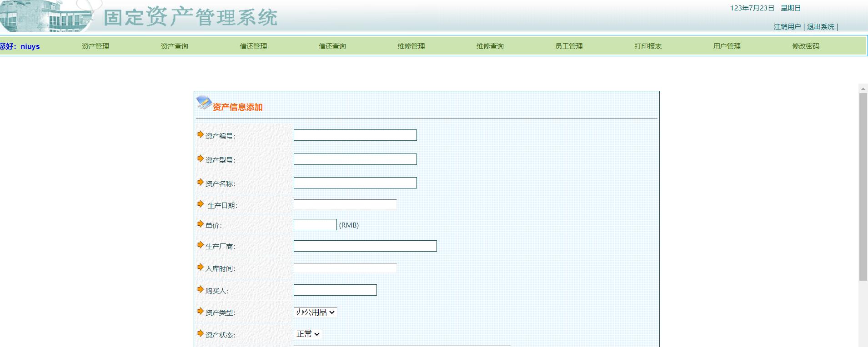
Task: Open the 维修管理 menu
Action: tap(411, 46)
